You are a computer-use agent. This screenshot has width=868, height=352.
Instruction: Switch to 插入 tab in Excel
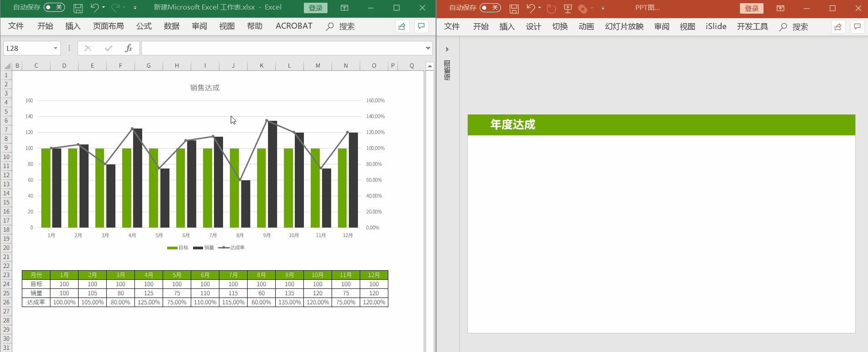pos(73,26)
